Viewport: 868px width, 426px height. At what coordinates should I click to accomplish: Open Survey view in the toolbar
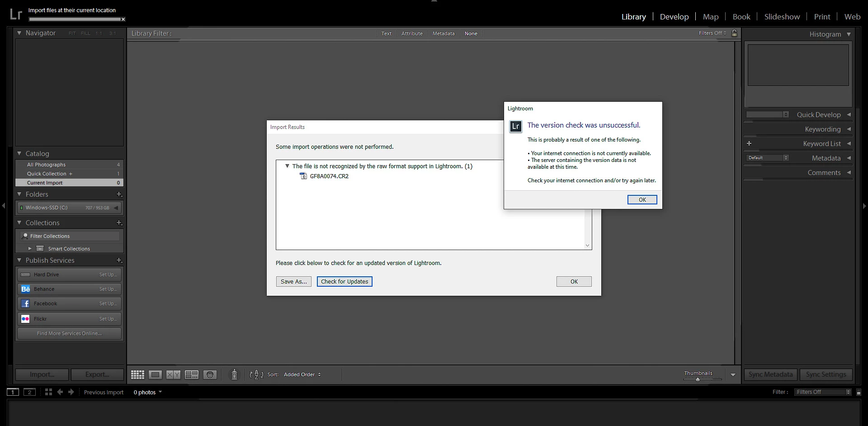pos(192,374)
